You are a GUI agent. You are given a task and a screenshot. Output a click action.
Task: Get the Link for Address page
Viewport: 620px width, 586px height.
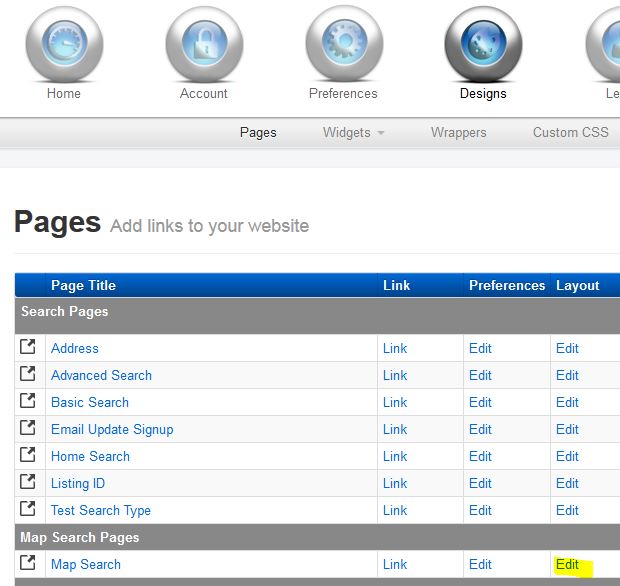coord(395,348)
